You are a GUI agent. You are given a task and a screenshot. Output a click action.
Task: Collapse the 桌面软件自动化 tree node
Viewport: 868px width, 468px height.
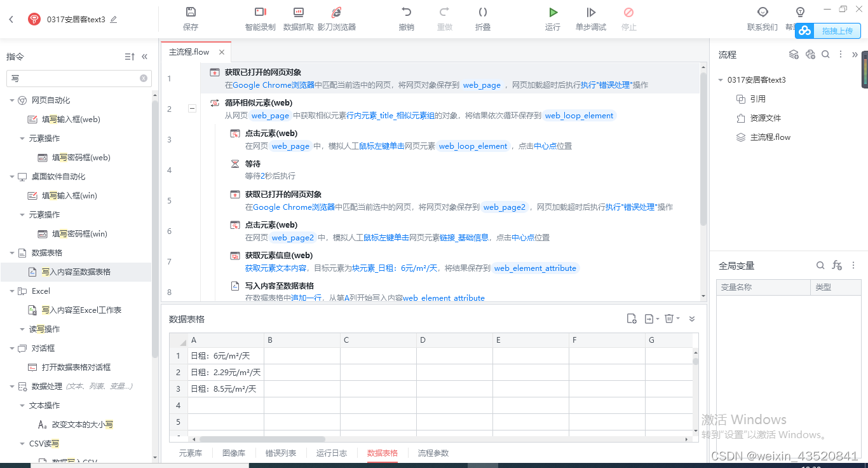(11, 176)
